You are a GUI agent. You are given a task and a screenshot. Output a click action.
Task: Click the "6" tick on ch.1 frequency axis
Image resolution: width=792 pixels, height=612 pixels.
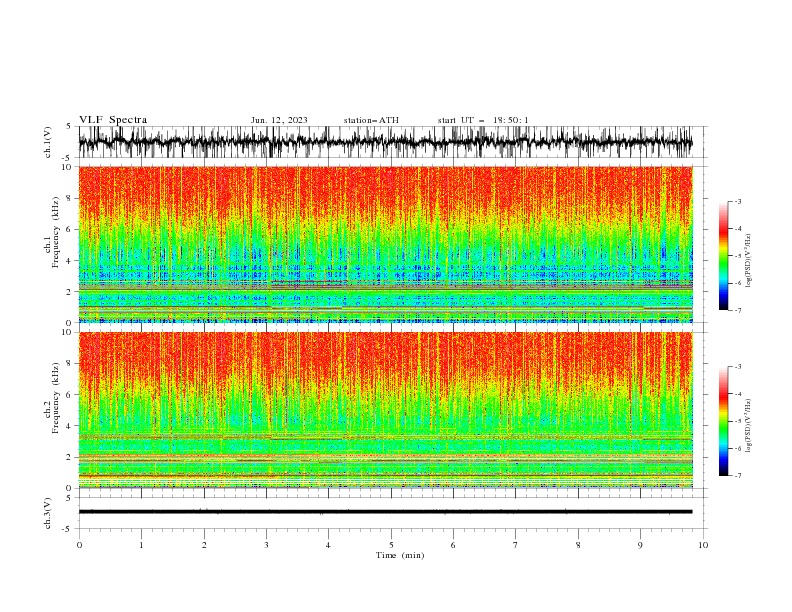coord(69,229)
